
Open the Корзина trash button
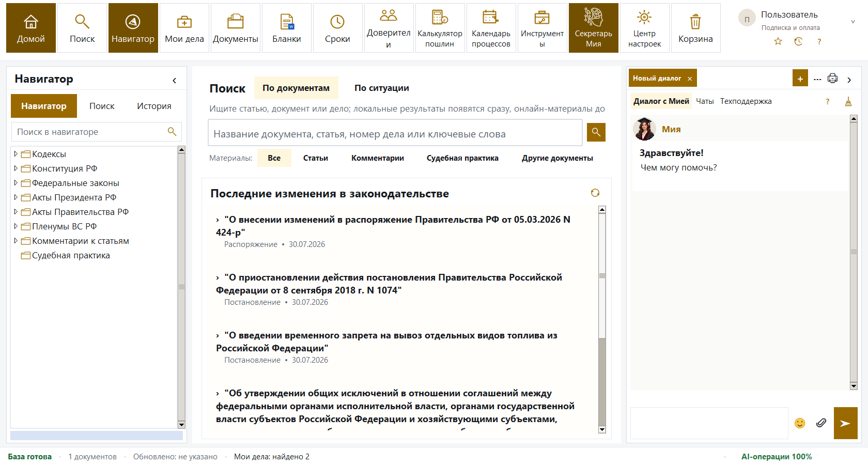pyautogui.click(x=695, y=28)
